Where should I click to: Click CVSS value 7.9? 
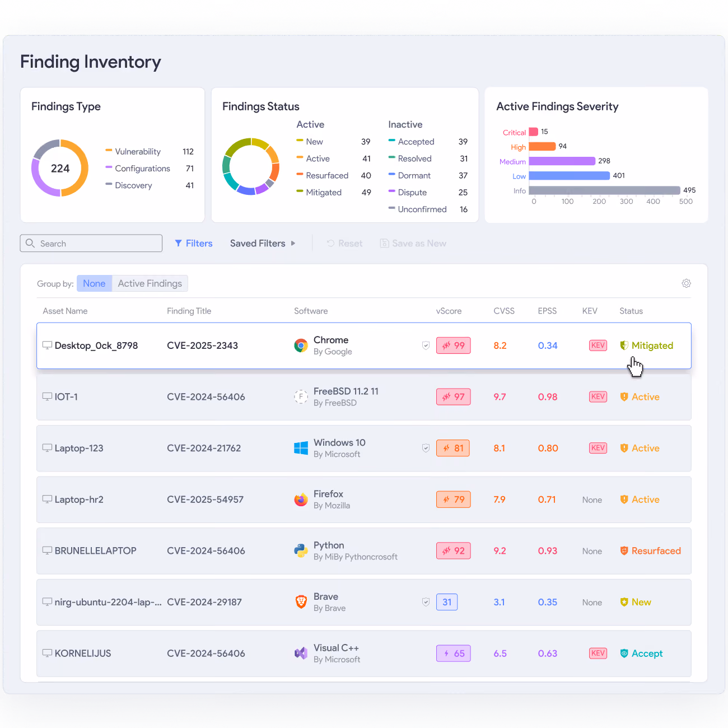click(500, 500)
